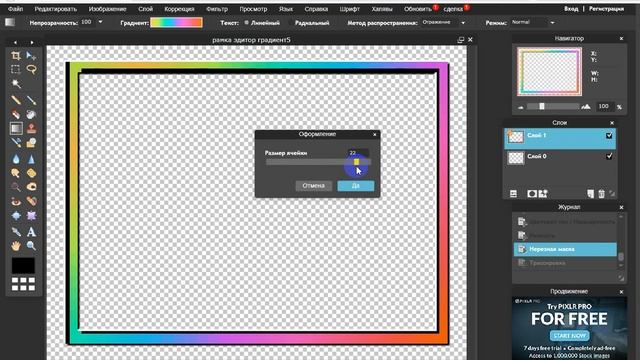Click the Navigator image thumbnail
Viewport: 640px width, 360px height.
coord(549,71)
